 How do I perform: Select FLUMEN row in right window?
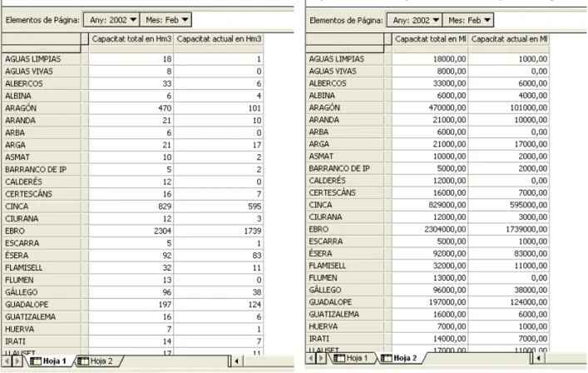click(345, 278)
